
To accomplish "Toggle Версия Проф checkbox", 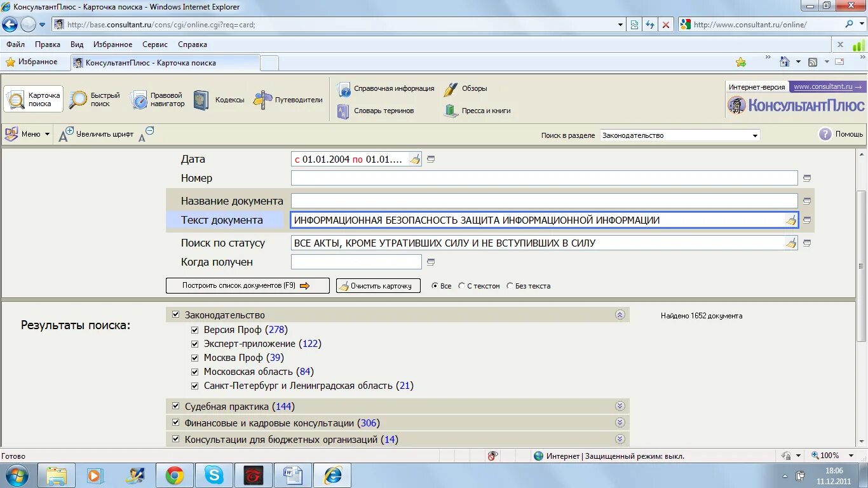I will click(195, 330).
